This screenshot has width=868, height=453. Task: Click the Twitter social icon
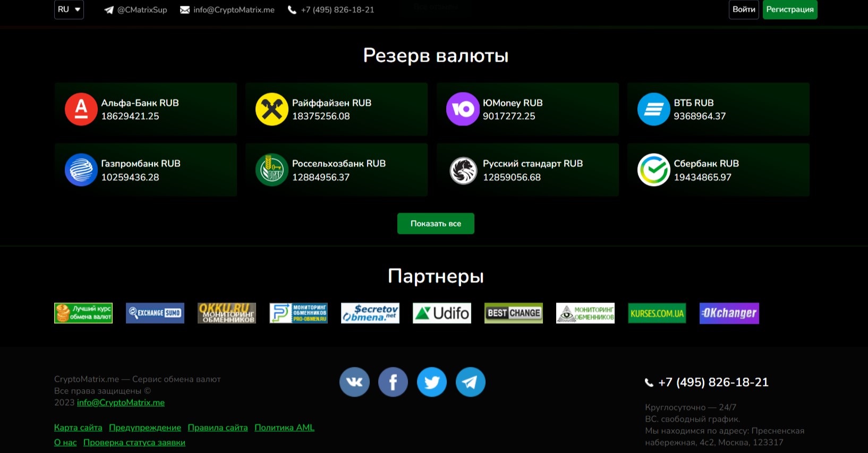(x=432, y=382)
